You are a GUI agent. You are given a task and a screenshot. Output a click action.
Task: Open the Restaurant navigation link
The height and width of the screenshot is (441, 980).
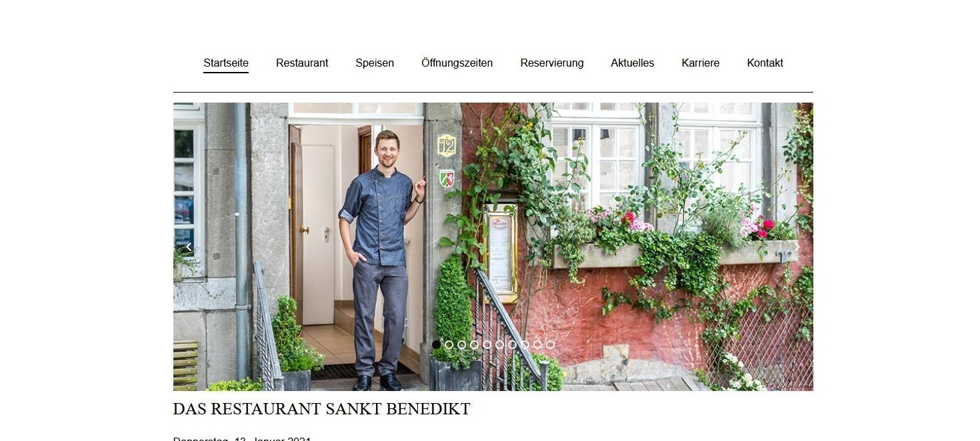pos(302,63)
